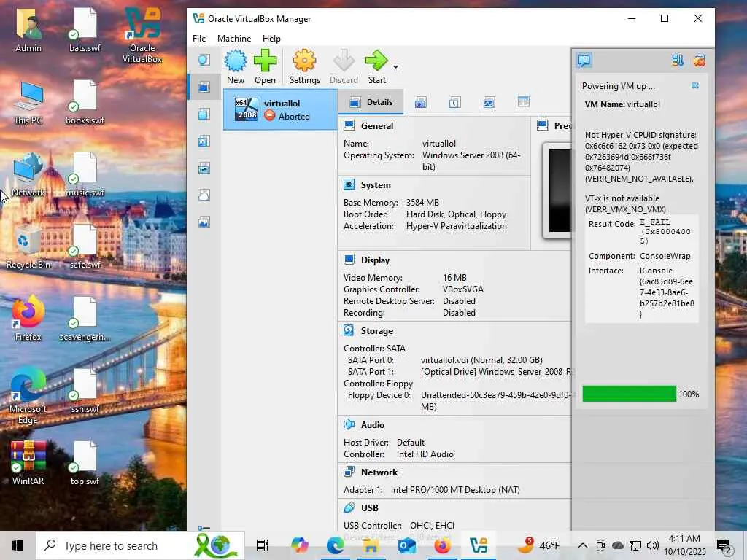The width and height of the screenshot is (747, 560).
Task: Click the Hyper-V Paravirtualization acceleration value
Action: tap(456, 226)
